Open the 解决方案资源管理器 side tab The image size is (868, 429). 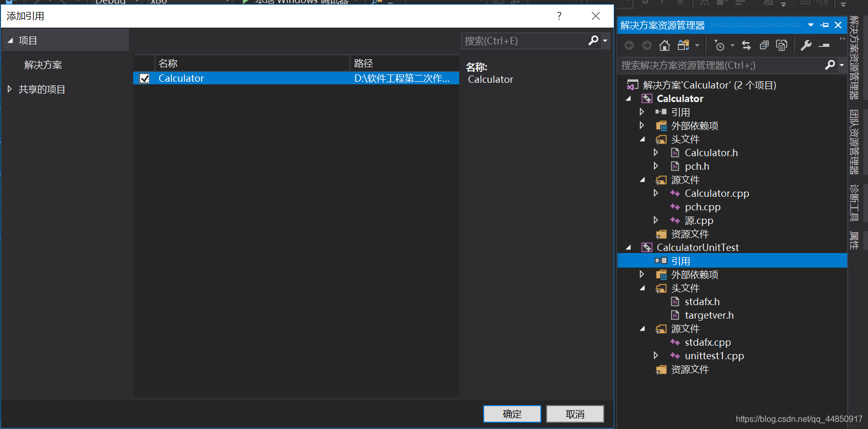tap(853, 57)
